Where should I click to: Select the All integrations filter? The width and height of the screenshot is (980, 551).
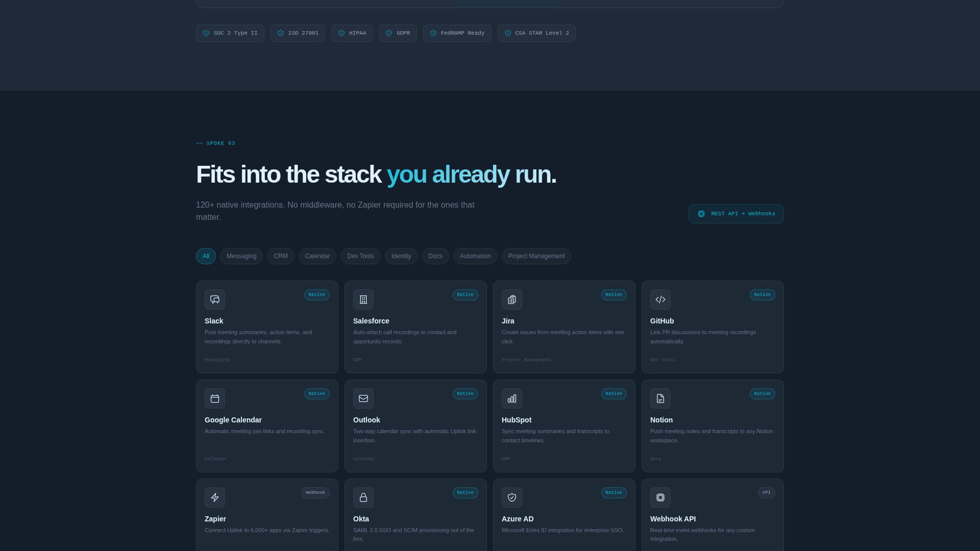tap(206, 256)
